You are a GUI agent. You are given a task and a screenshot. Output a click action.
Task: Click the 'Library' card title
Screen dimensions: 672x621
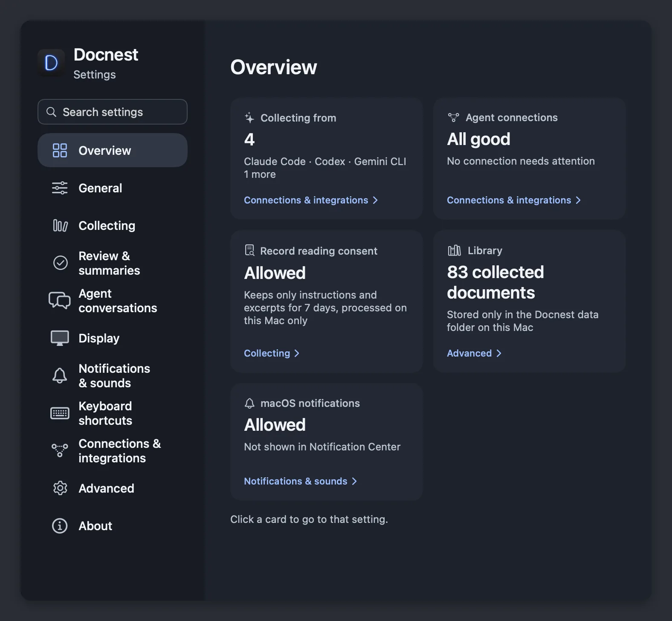point(485,250)
